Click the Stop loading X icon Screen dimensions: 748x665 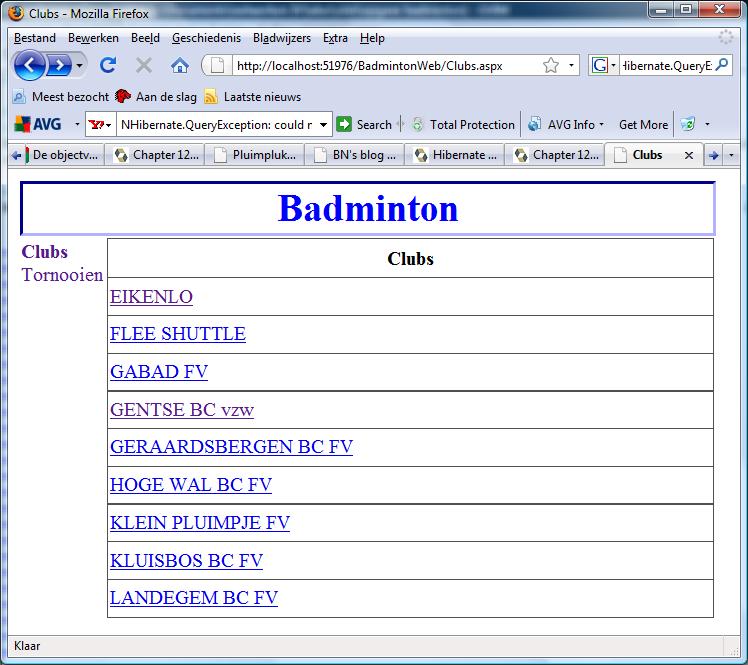pyautogui.click(x=144, y=65)
